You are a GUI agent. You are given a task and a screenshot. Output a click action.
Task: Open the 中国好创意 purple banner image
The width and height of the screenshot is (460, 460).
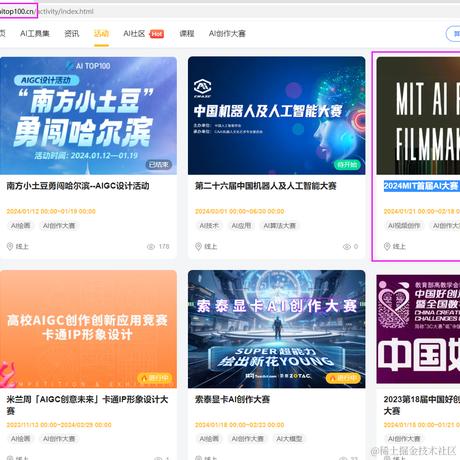coord(418,329)
